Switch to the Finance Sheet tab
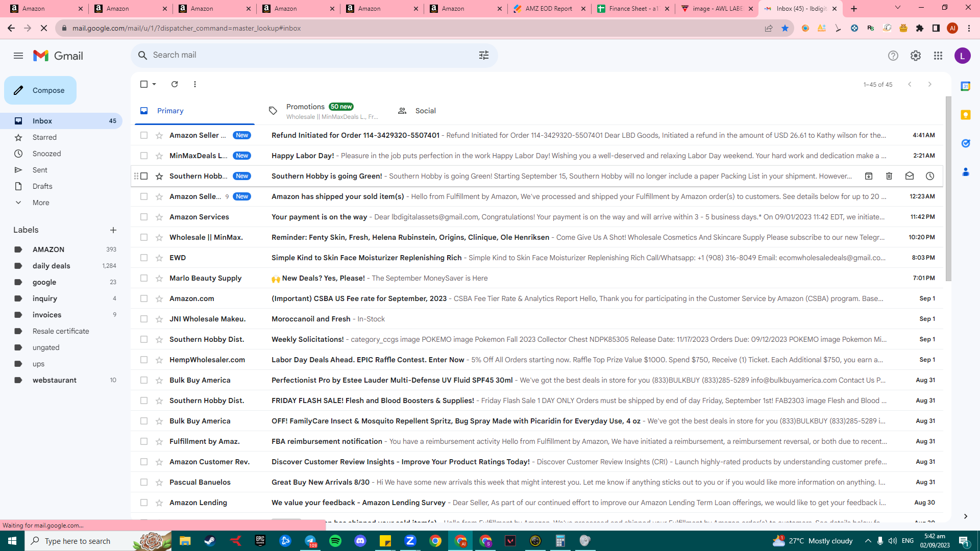This screenshot has width=980, height=551. click(633, 9)
